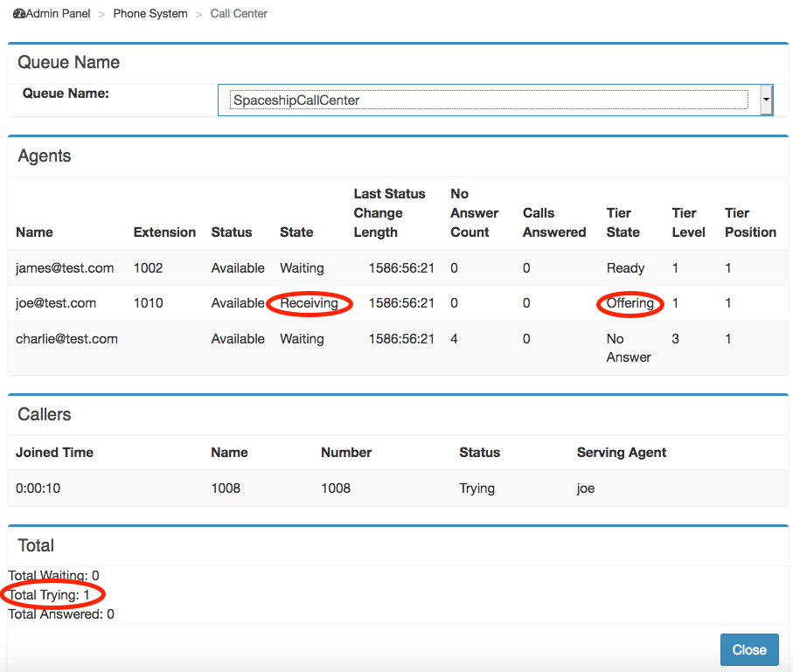Image resolution: width=793 pixels, height=672 pixels.
Task: Click the Ready tier state value
Action: (x=626, y=268)
